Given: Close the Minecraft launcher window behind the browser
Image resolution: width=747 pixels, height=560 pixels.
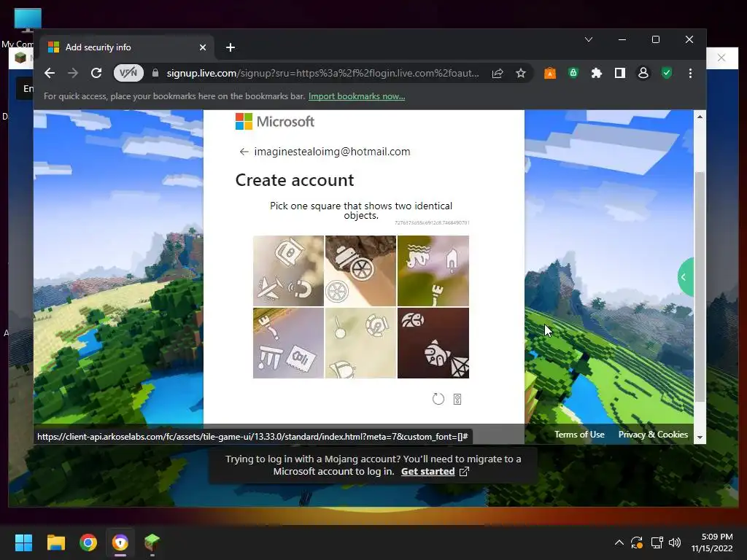Looking at the screenshot, I should coord(721,58).
